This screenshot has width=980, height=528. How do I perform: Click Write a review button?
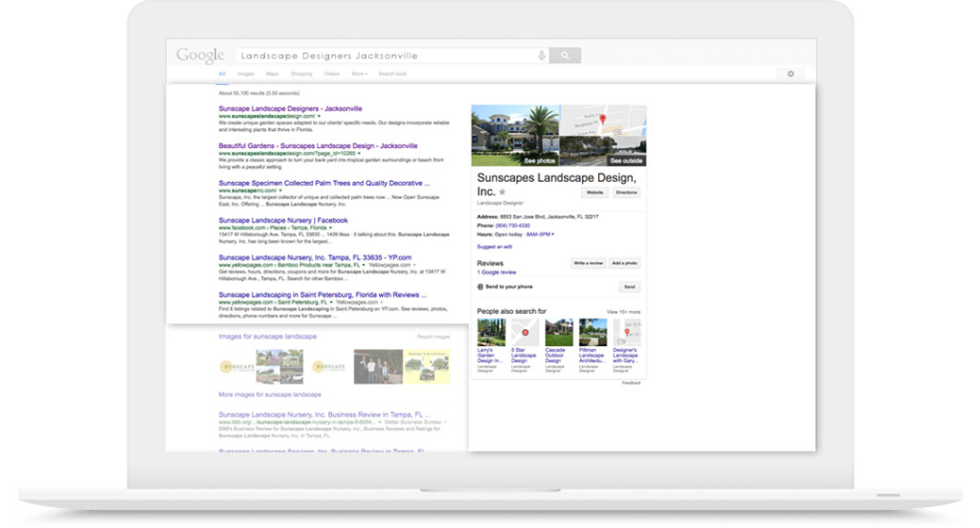589,263
